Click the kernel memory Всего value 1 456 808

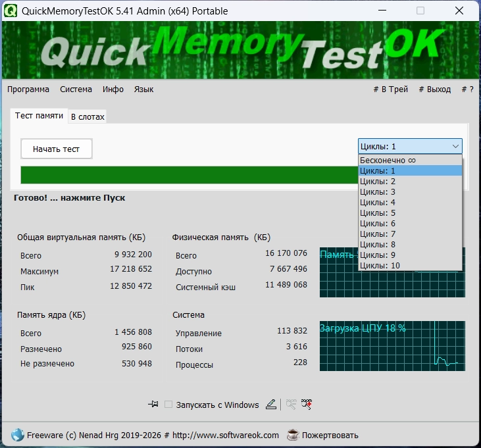click(x=133, y=332)
